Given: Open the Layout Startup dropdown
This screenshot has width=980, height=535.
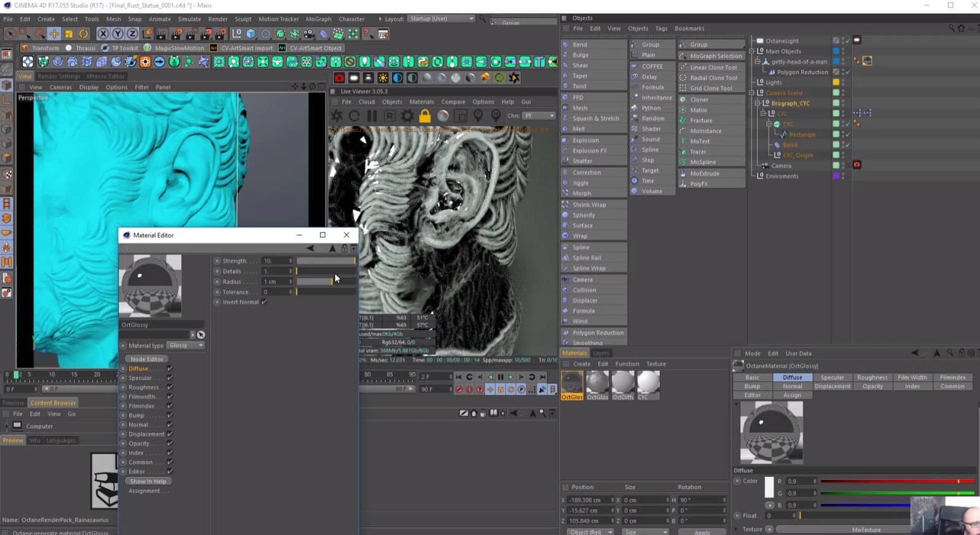Looking at the screenshot, I should click(441, 19).
